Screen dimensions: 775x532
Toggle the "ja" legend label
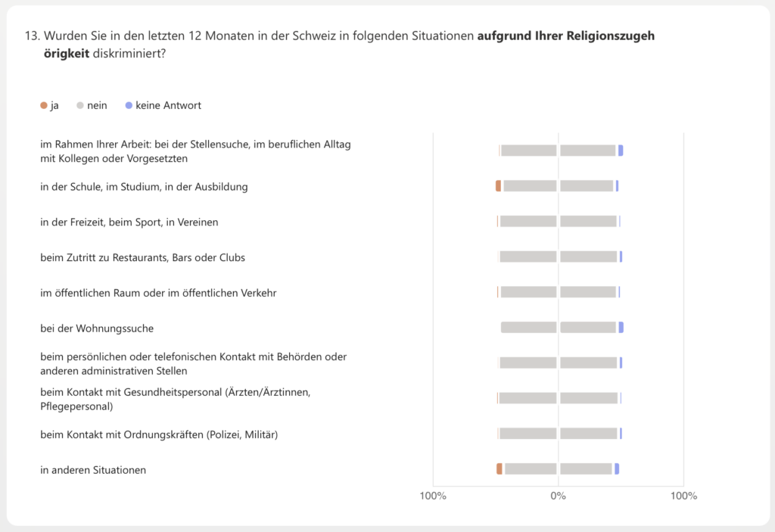point(54,106)
